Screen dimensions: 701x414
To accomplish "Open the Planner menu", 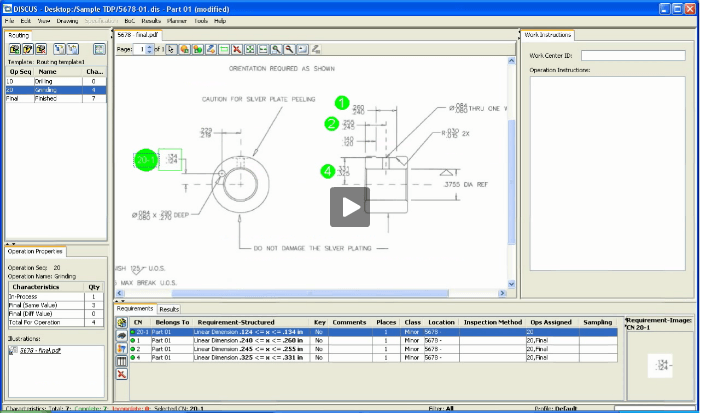I will tap(178, 20).
